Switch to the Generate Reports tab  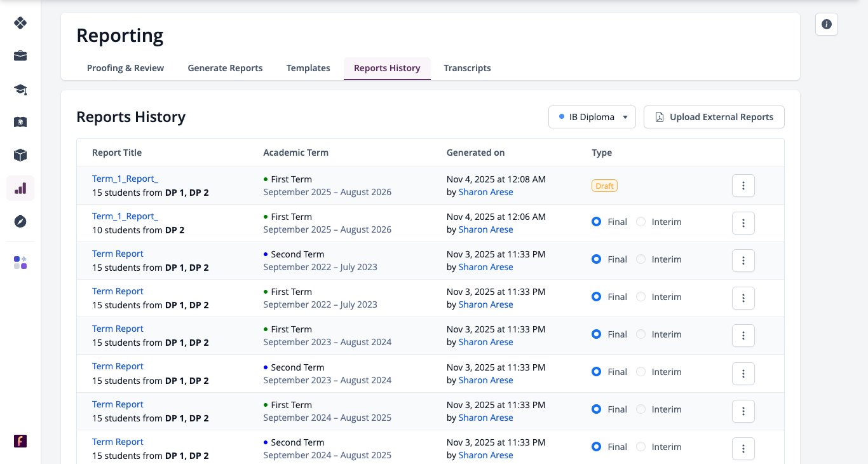pos(225,68)
